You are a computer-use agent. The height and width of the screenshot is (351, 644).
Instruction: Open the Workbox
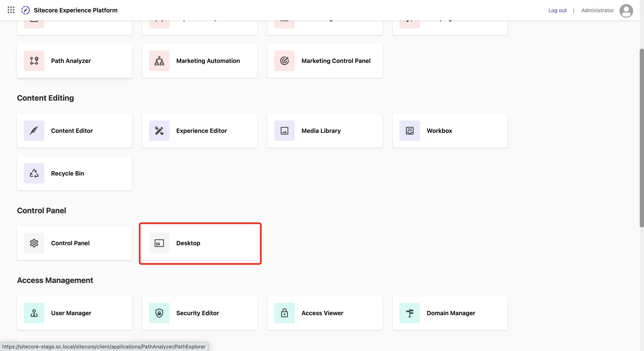point(450,131)
